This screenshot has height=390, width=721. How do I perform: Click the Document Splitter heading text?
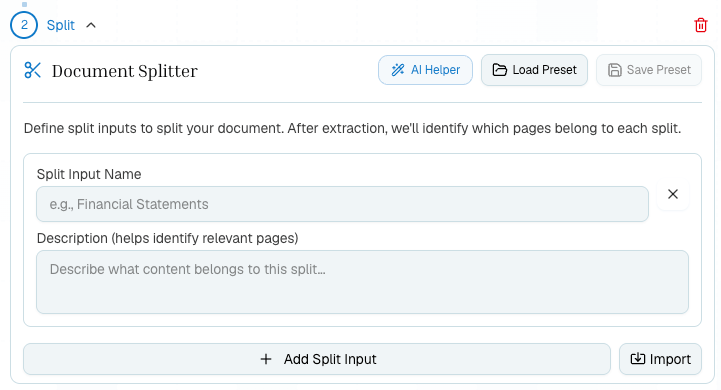coord(125,71)
